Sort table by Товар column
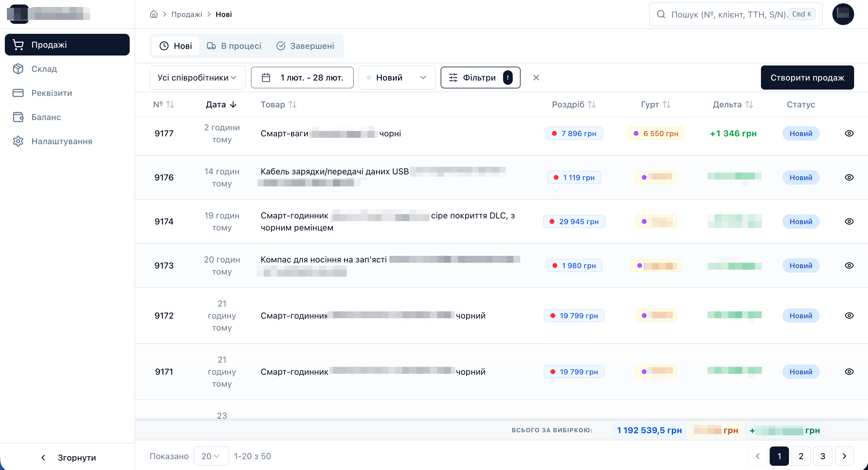 [x=292, y=104]
